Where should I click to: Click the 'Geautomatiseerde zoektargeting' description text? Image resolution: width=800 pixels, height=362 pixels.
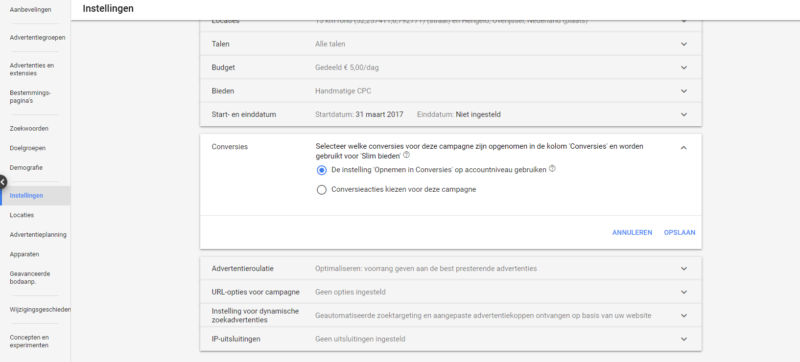click(x=483, y=316)
